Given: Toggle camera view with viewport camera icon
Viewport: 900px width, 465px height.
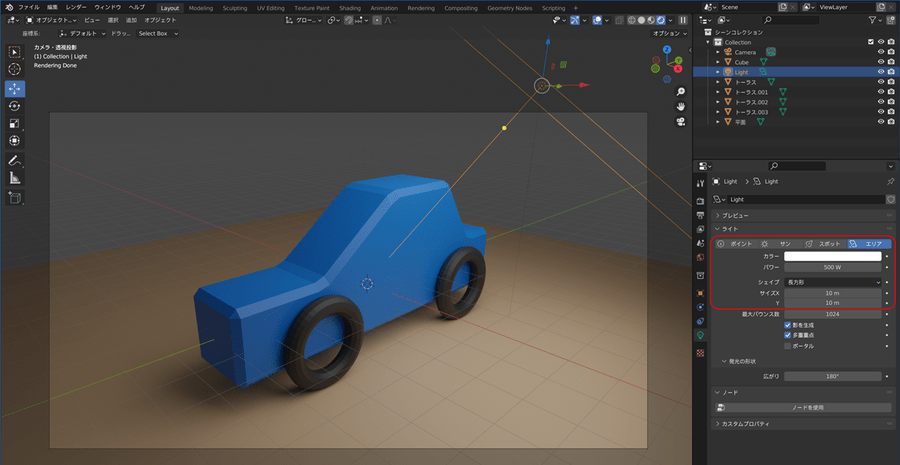Looking at the screenshot, I should click(x=680, y=122).
